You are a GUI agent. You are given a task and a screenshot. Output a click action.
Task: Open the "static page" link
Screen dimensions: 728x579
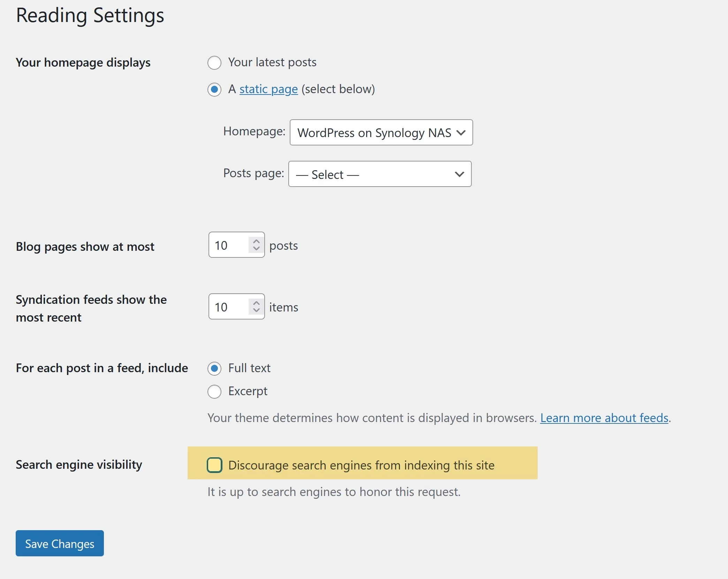(x=268, y=89)
